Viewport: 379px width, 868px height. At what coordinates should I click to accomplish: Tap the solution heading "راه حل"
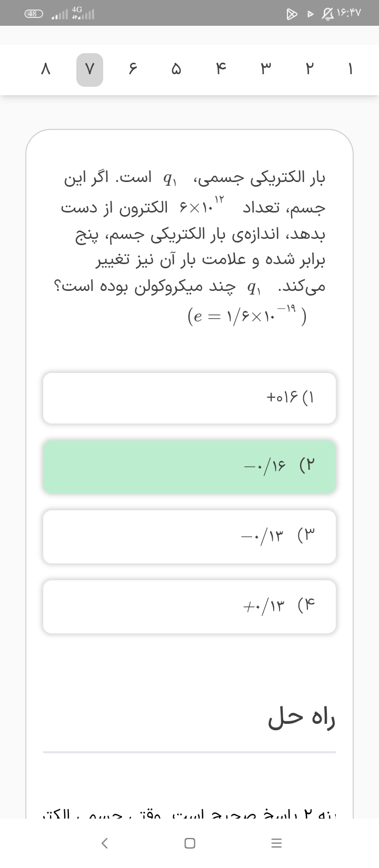(x=302, y=719)
